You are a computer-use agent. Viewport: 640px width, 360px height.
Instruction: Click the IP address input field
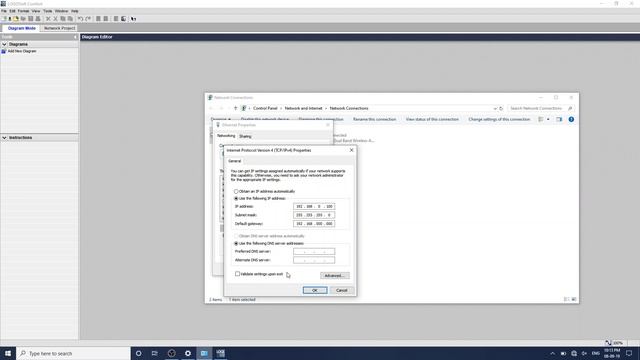314,207
